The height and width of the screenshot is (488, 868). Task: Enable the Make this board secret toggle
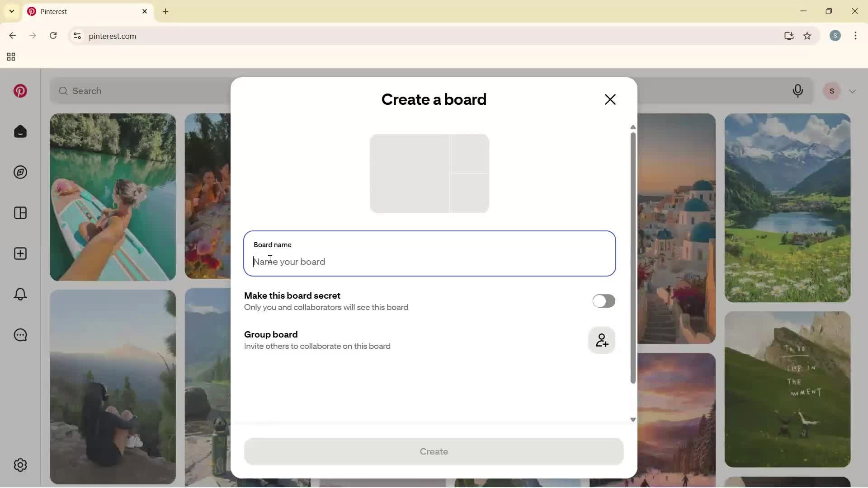point(604,301)
